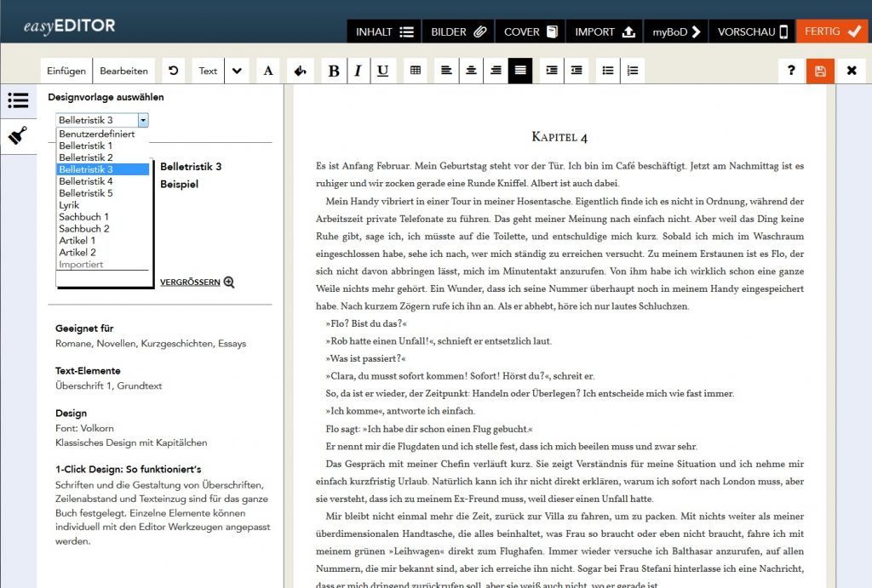Toggle italic formatting
Screen dimensions: 872x588
point(359,71)
